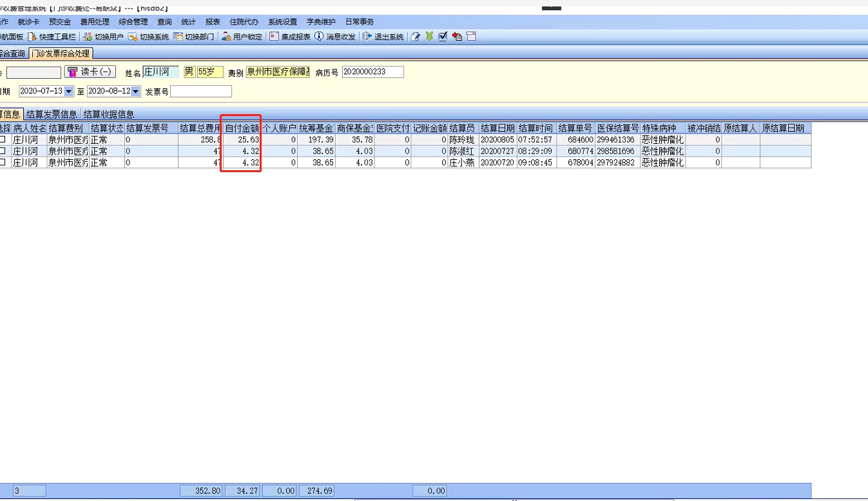Click the age field showing 55岁
This screenshot has height=501, width=868.
tap(210, 72)
